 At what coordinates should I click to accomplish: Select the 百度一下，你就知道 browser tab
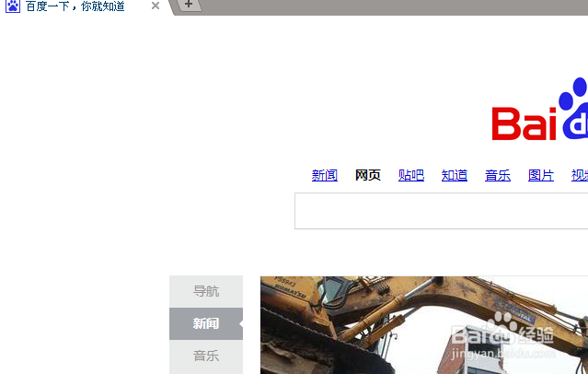coord(85,6)
